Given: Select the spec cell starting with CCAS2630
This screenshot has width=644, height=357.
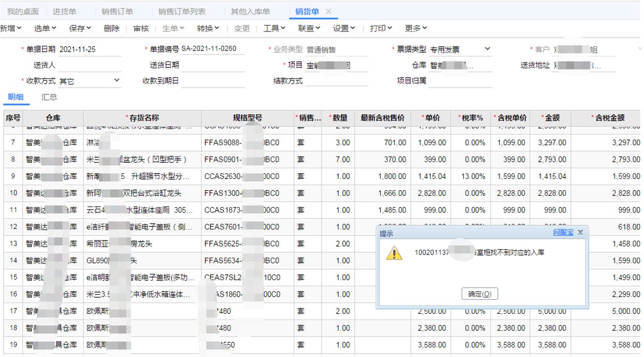Looking at the screenshot, I should pyautogui.click(x=247, y=177).
